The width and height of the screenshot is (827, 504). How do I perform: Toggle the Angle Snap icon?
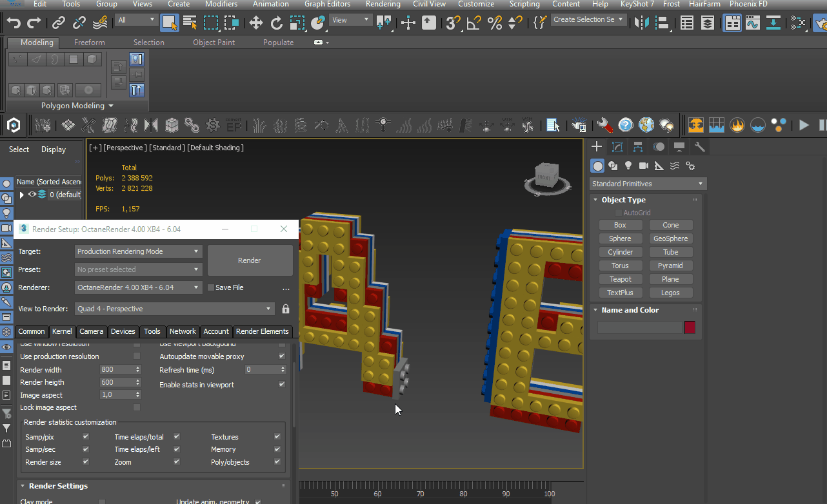point(474,23)
